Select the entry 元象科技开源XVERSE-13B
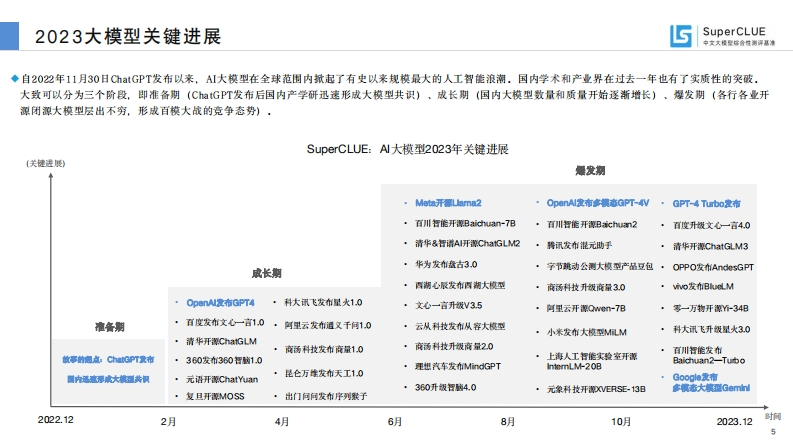The height and width of the screenshot is (446, 793). (596, 389)
